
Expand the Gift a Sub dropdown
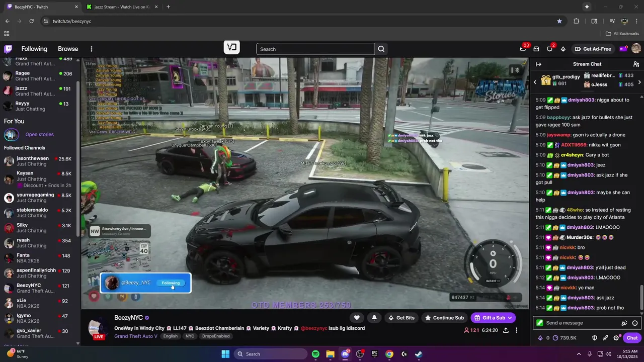coord(510,318)
